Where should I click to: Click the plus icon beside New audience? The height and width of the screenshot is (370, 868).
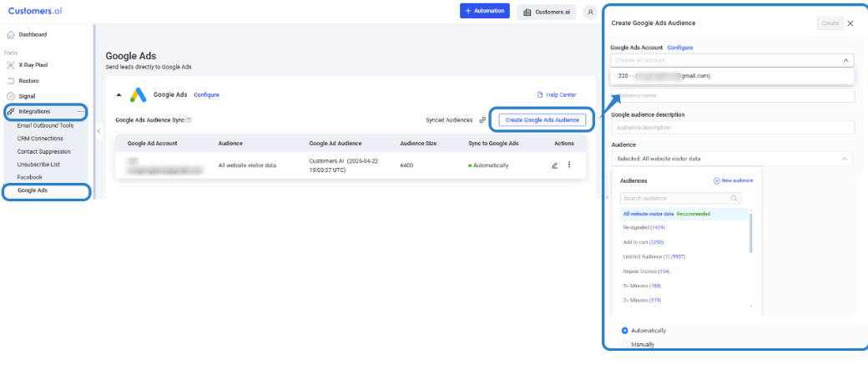coord(716,180)
